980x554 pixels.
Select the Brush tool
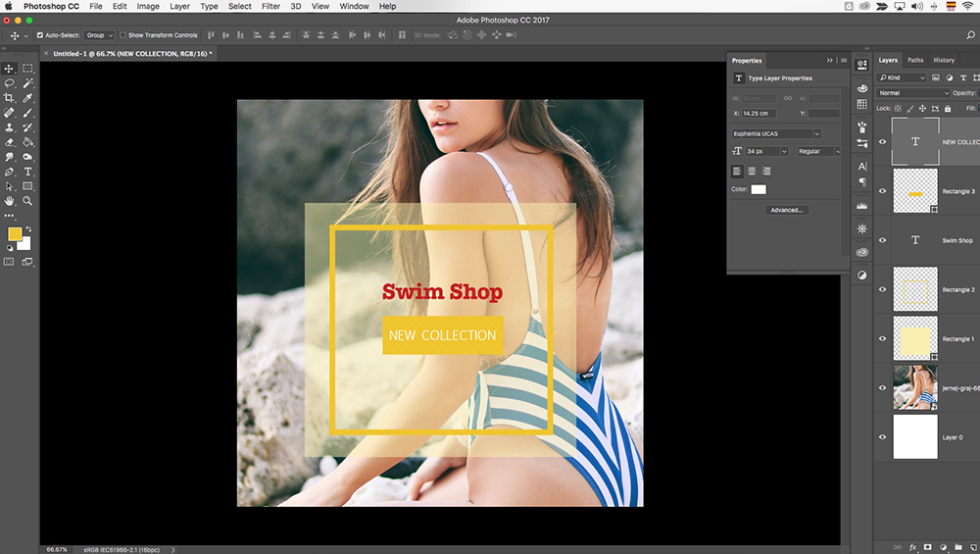pos(28,113)
